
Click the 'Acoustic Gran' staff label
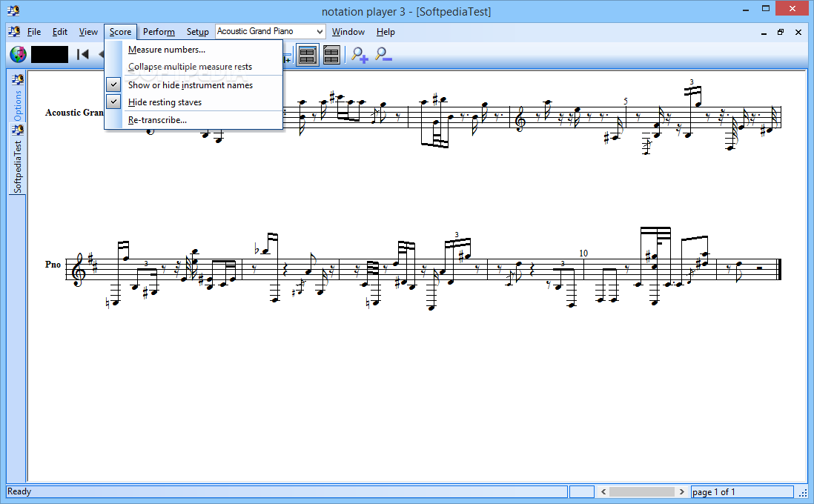point(74,113)
